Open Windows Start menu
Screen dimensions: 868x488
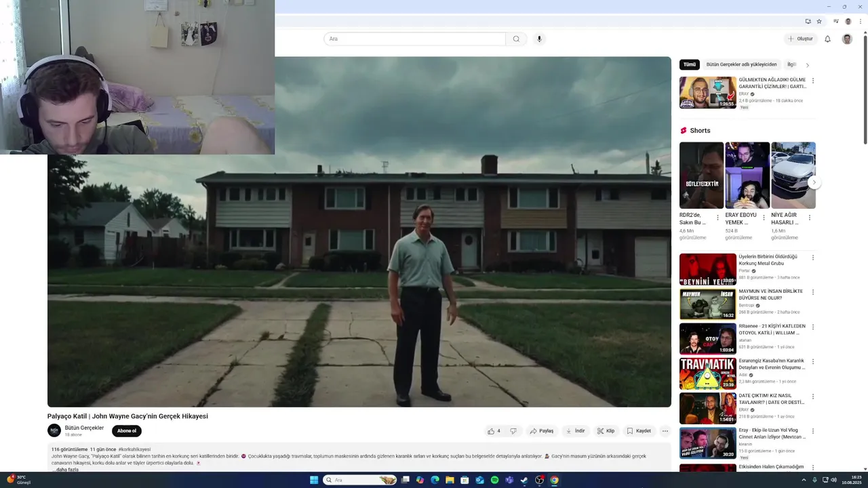pos(314,480)
